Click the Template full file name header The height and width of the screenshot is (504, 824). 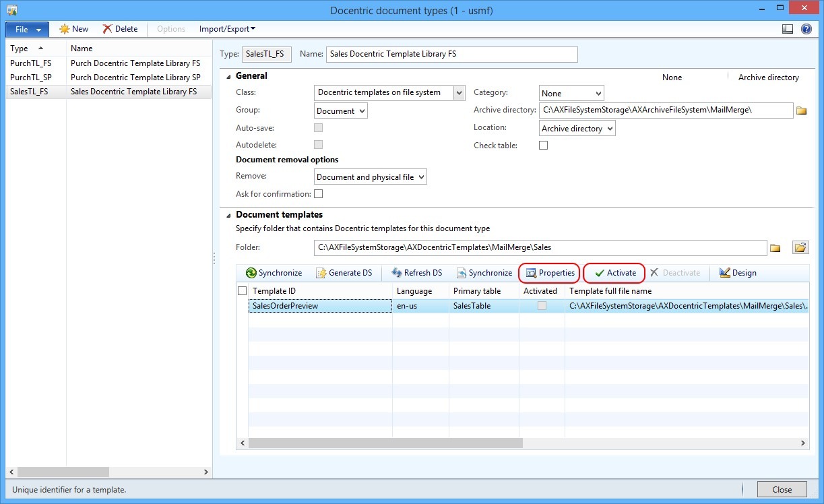coord(687,291)
